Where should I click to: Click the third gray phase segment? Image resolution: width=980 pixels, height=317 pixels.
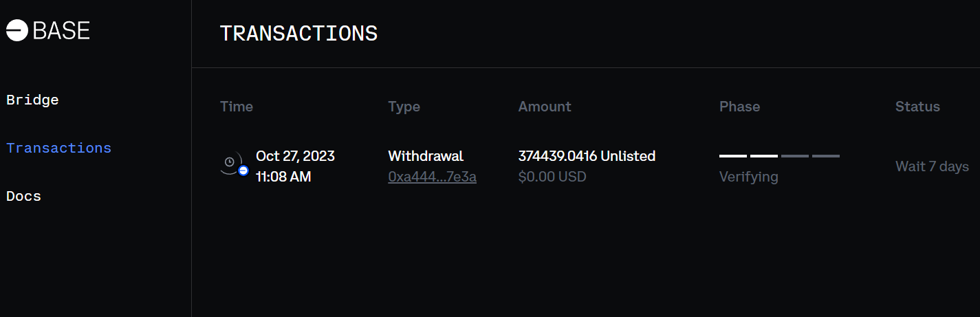point(794,156)
